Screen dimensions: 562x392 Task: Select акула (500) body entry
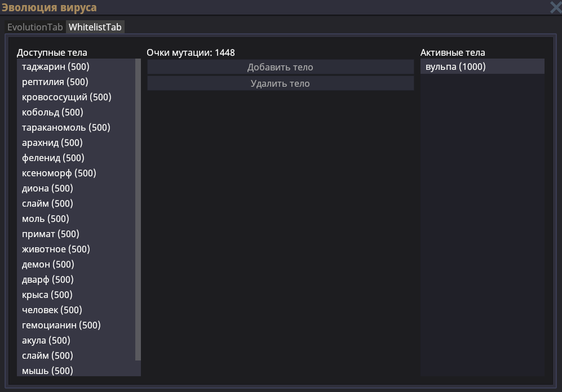tap(46, 341)
